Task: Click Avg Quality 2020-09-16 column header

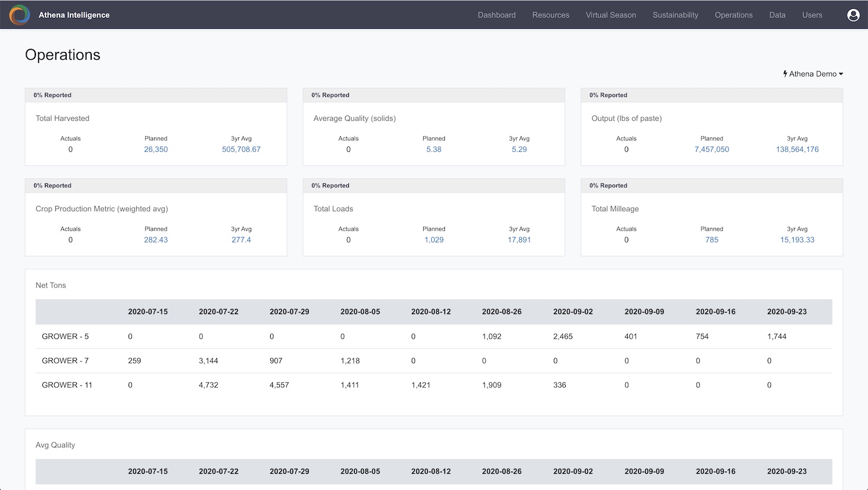Action: 716,472
